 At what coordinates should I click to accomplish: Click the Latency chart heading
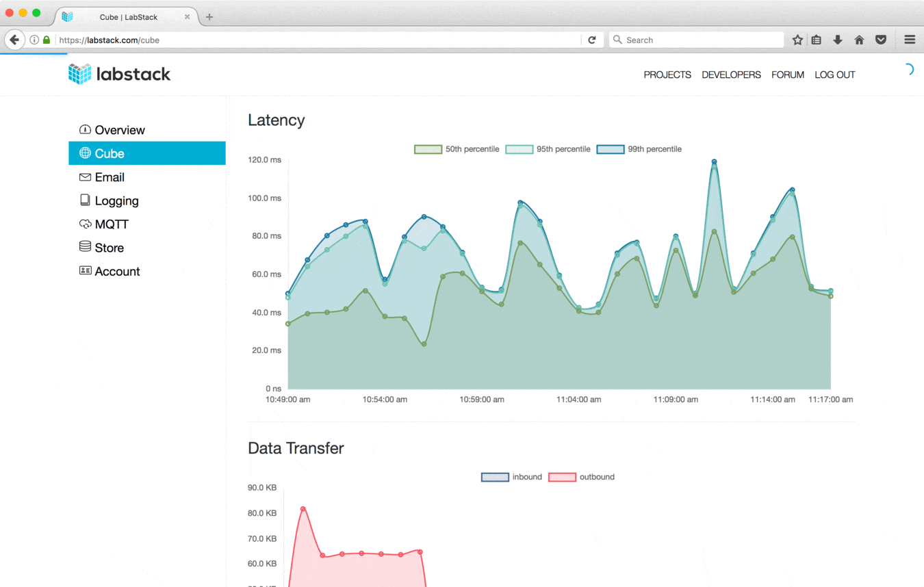[277, 120]
